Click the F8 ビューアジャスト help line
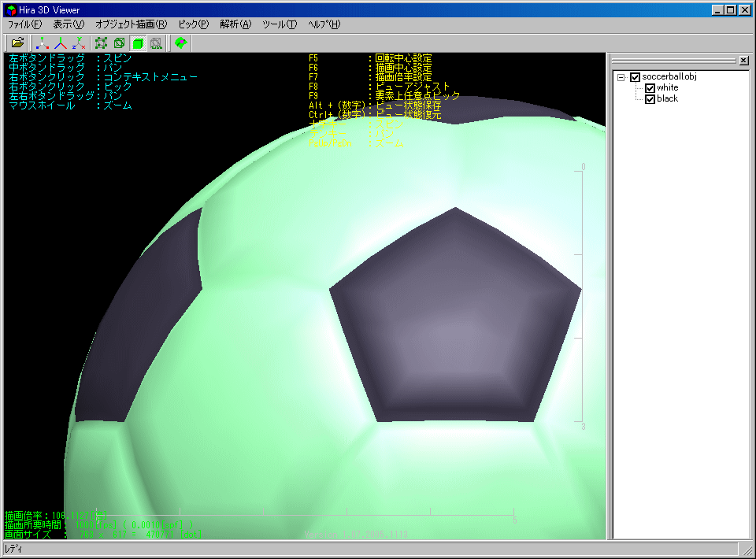Viewport: 756px width, 559px height. coord(380,87)
